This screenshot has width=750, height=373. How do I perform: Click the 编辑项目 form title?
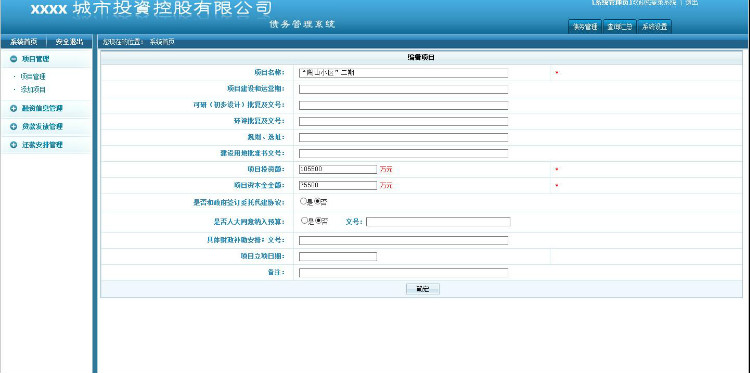tap(421, 57)
